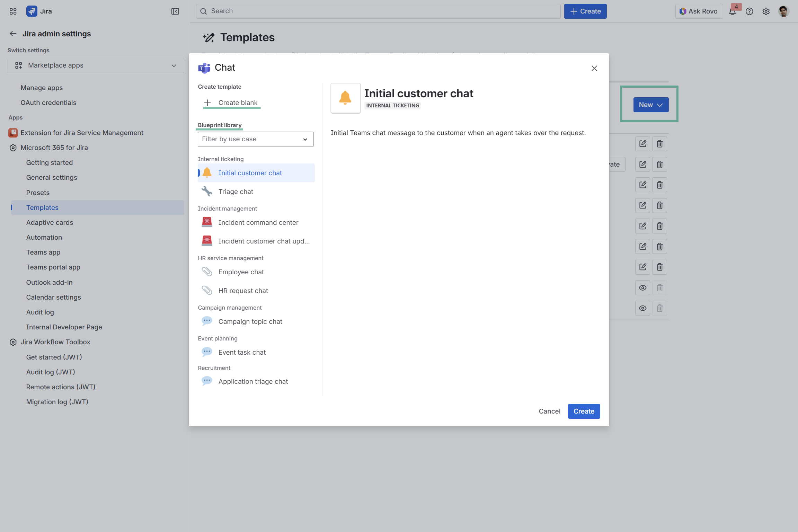Click the Ask Rovo button
The width and height of the screenshot is (798, 532).
pos(699,11)
